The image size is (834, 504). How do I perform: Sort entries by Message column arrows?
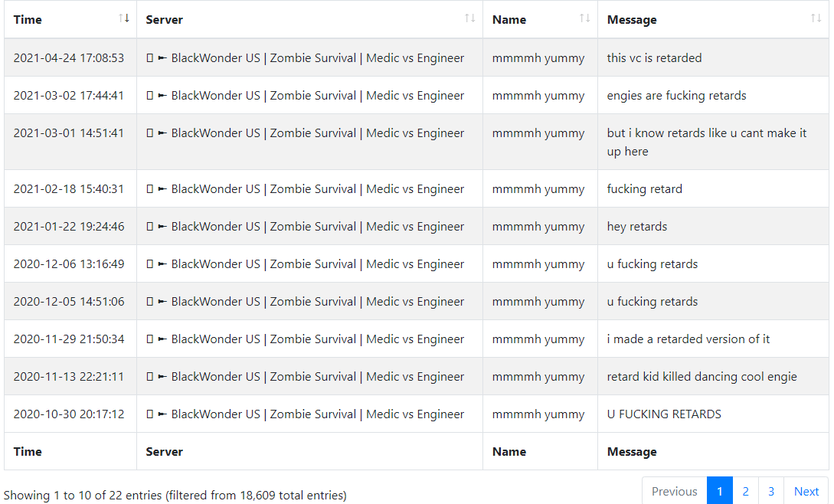click(x=816, y=18)
